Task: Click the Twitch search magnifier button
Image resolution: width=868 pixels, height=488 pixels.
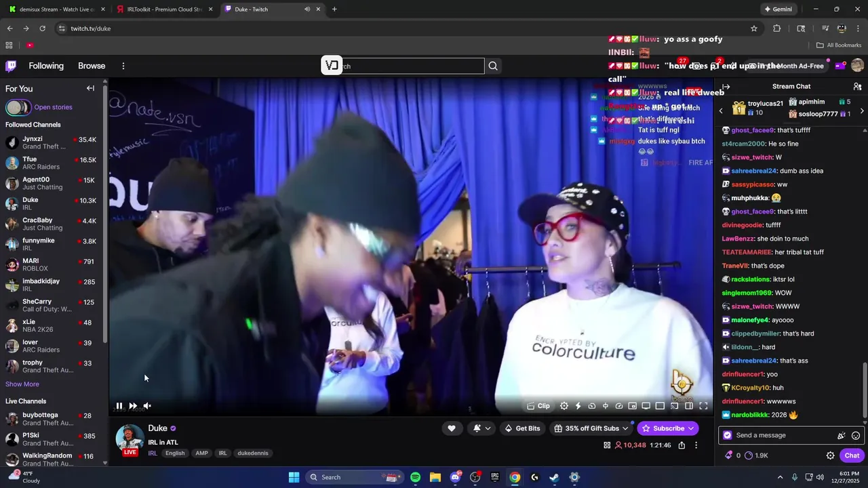Action: pos(493,66)
